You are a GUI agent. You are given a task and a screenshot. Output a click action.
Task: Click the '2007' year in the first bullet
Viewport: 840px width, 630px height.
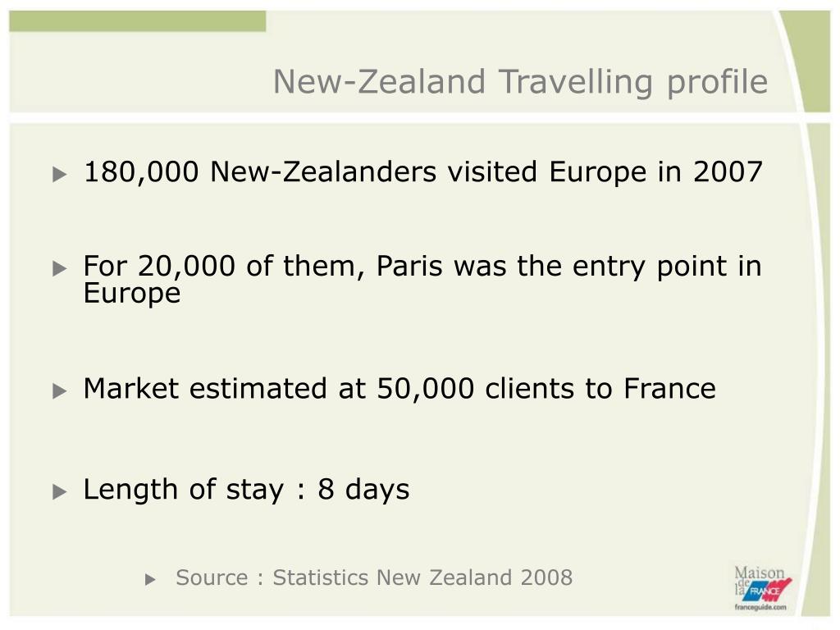[x=728, y=172]
